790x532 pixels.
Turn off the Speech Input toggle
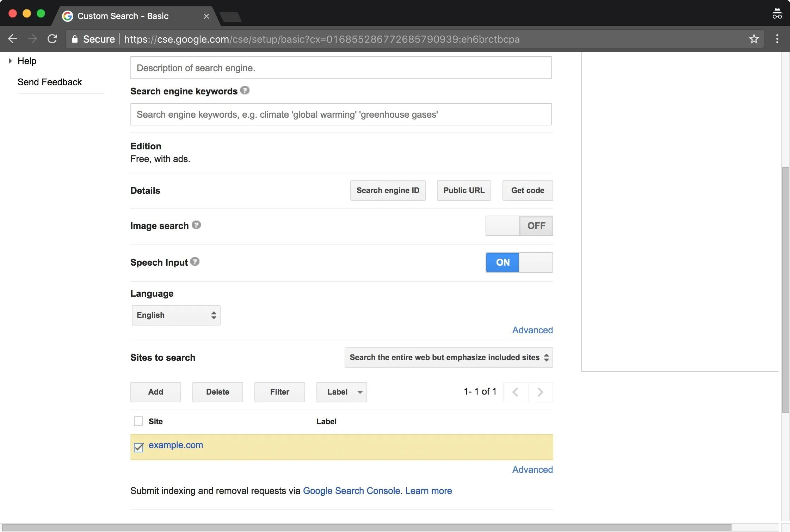(519, 262)
